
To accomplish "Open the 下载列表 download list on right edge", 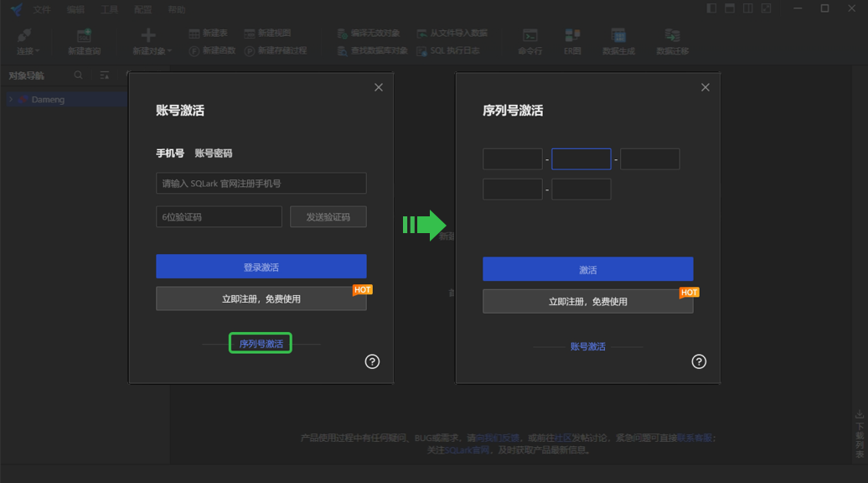I will pyautogui.click(x=859, y=435).
